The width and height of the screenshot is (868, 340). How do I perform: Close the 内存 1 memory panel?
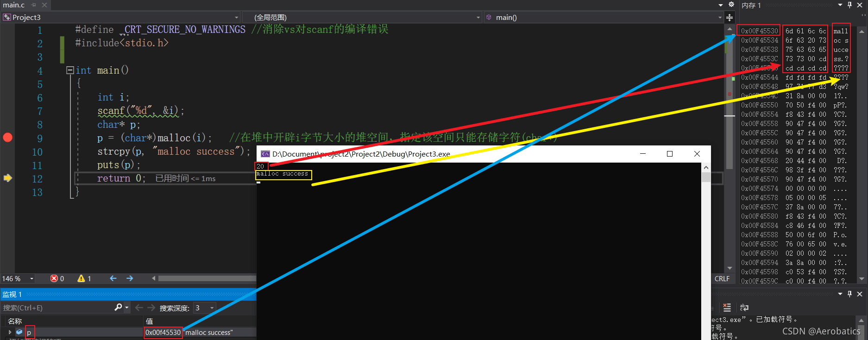click(x=860, y=5)
